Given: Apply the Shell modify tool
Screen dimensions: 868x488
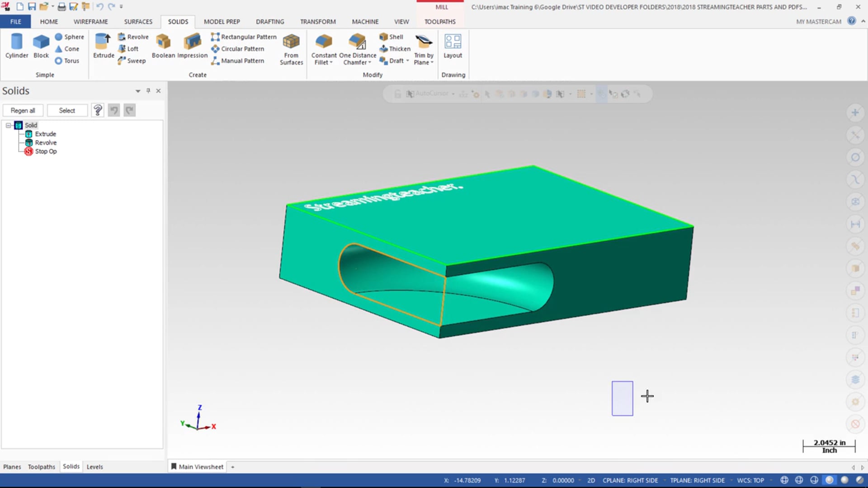Looking at the screenshot, I should [x=391, y=37].
